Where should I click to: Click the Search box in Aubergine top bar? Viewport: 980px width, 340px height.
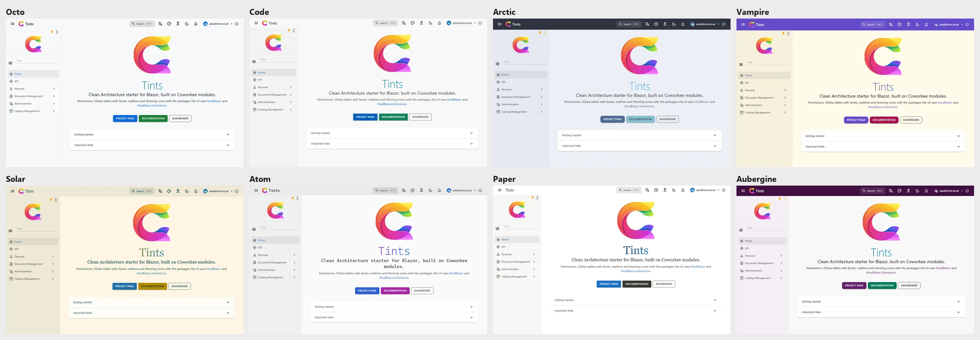click(872, 191)
